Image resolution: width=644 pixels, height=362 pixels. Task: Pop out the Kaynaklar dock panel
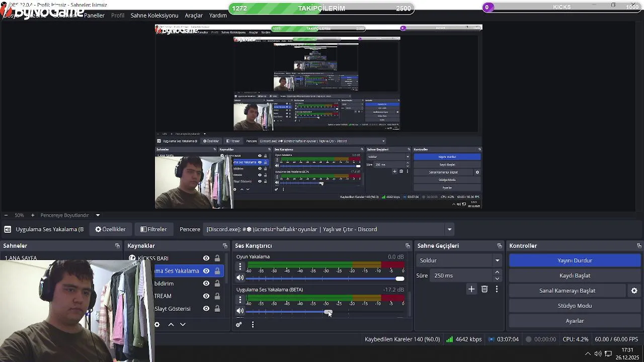click(225, 246)
